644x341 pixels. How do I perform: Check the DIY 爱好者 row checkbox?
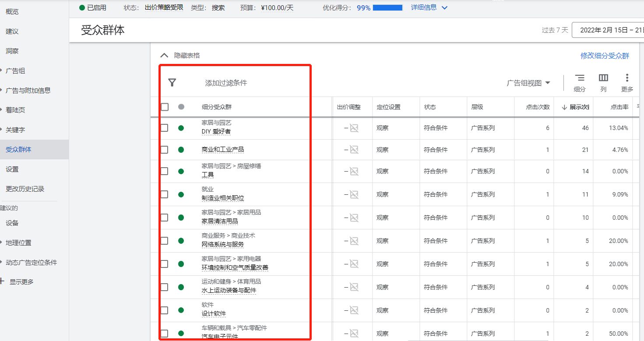coord(164,128)
